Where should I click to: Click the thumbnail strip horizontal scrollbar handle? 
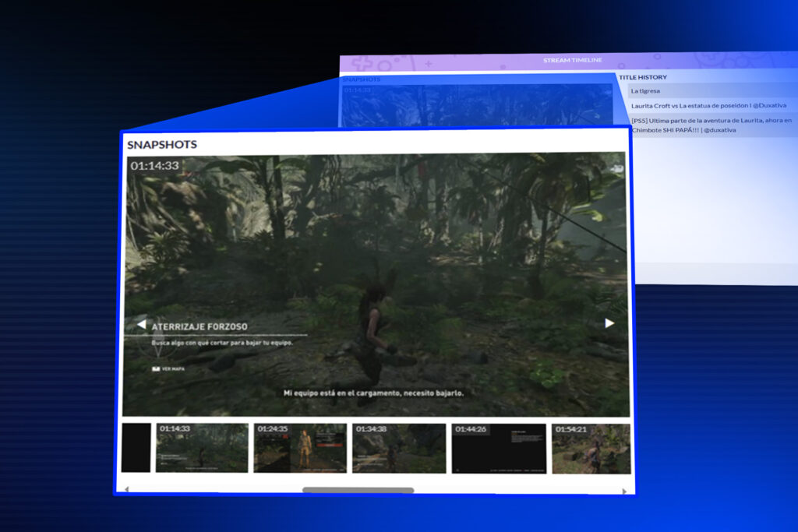tap(358, 490)
